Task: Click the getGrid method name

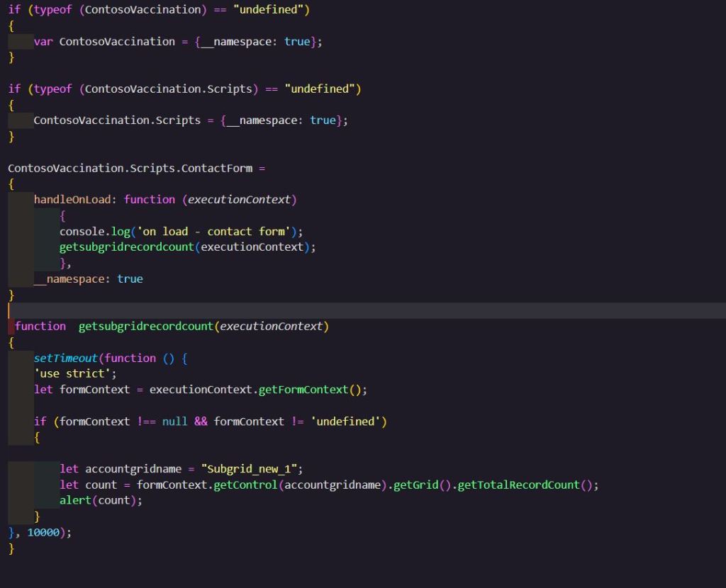Action: (x=415, y=485)
